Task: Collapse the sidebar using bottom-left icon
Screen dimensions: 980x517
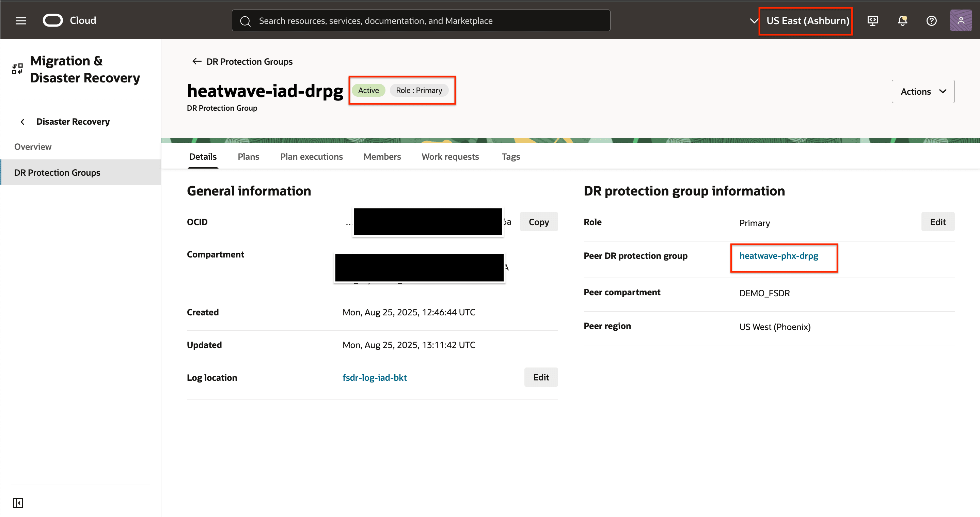Action: click(x=18, y=503)
